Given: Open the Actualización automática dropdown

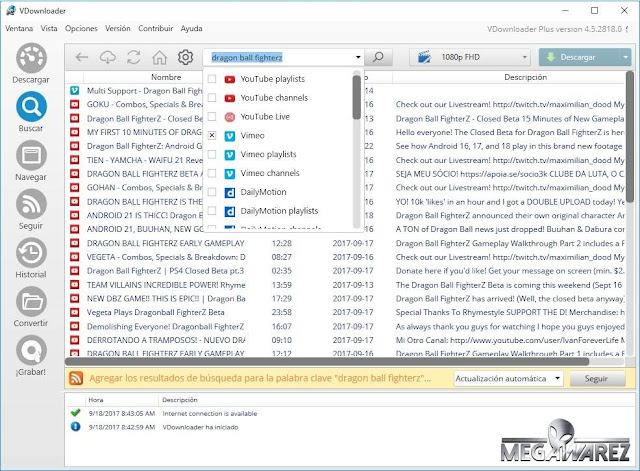Looking at the screenshot, I should 508,379.
